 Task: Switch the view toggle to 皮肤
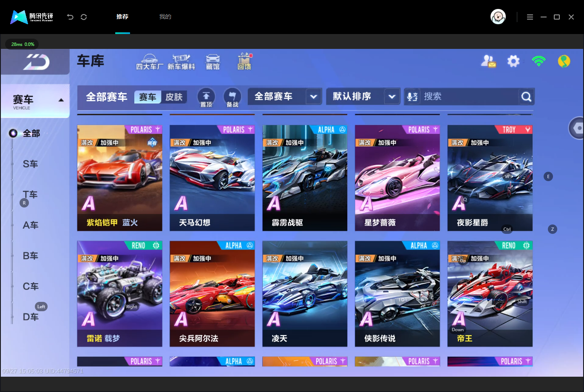(x=174, y=97)
